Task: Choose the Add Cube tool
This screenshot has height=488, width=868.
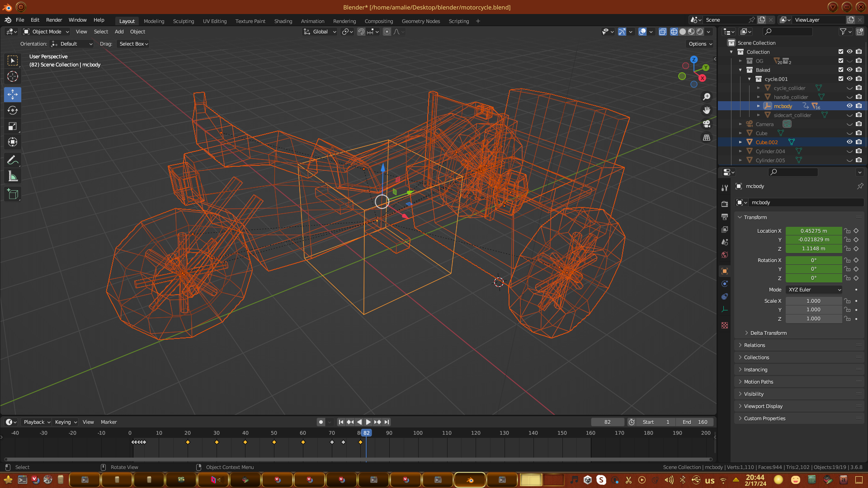Action: point(13,194)
